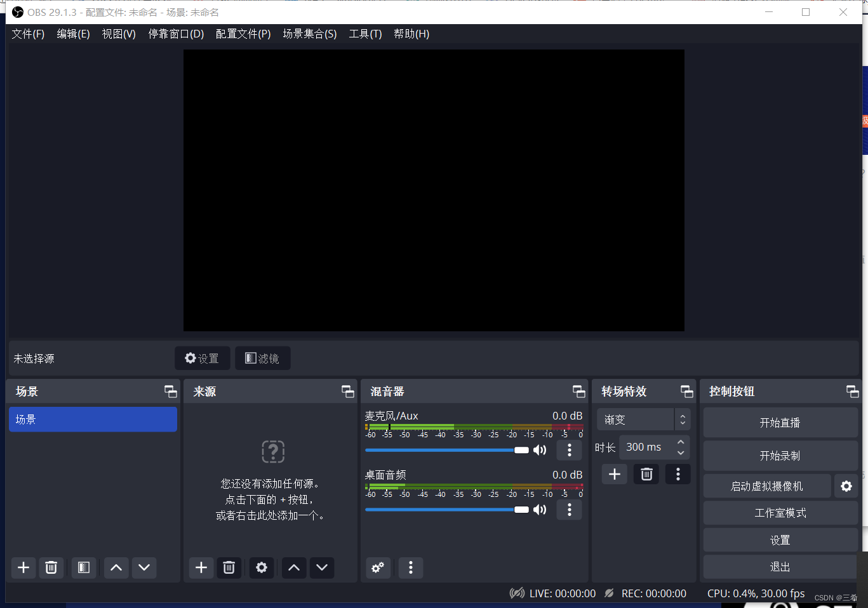868x608 pixels.
Task: Adjust 桌面音频 volume slider
Action: coord(447,510)
